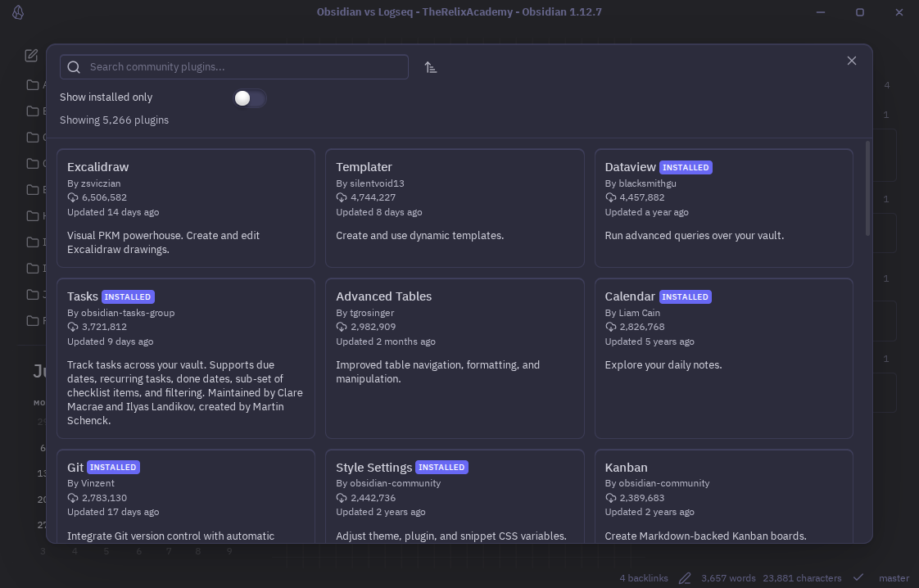Open the Excalidraw plugin card
This screenshot has height=588, width=919.
pyautogui.click(x=186, y=208)
